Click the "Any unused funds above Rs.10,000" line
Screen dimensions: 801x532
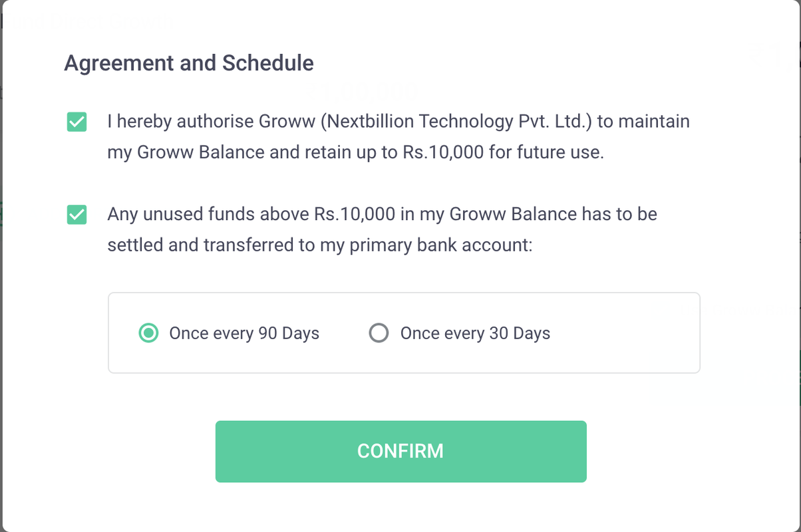point(382,215)
